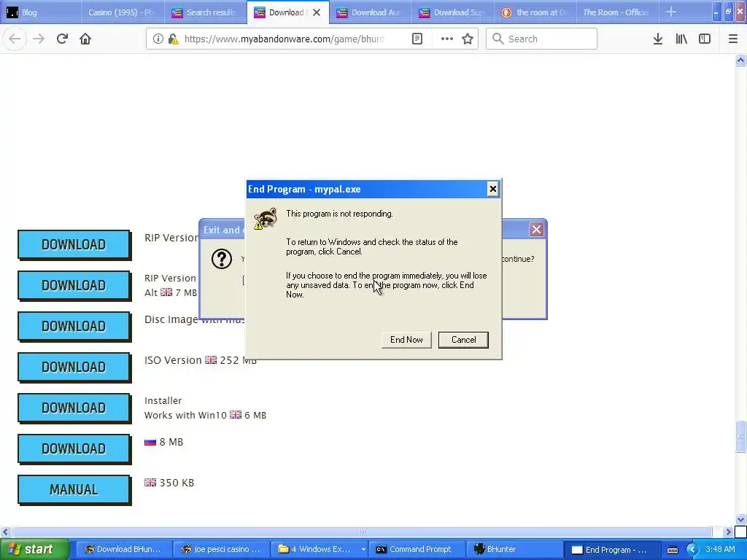Open the page actions three-dots menu
The height and width of the screenshot is (560, 747).
(447, 39)
